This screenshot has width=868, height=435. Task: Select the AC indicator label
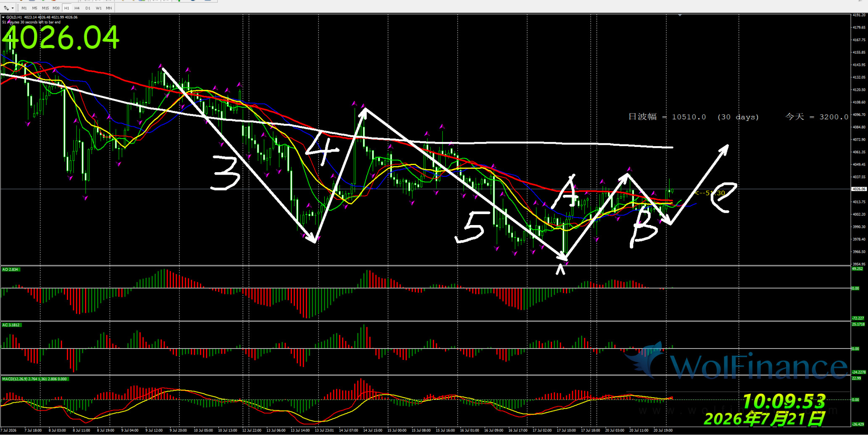(x=11, y=325)
